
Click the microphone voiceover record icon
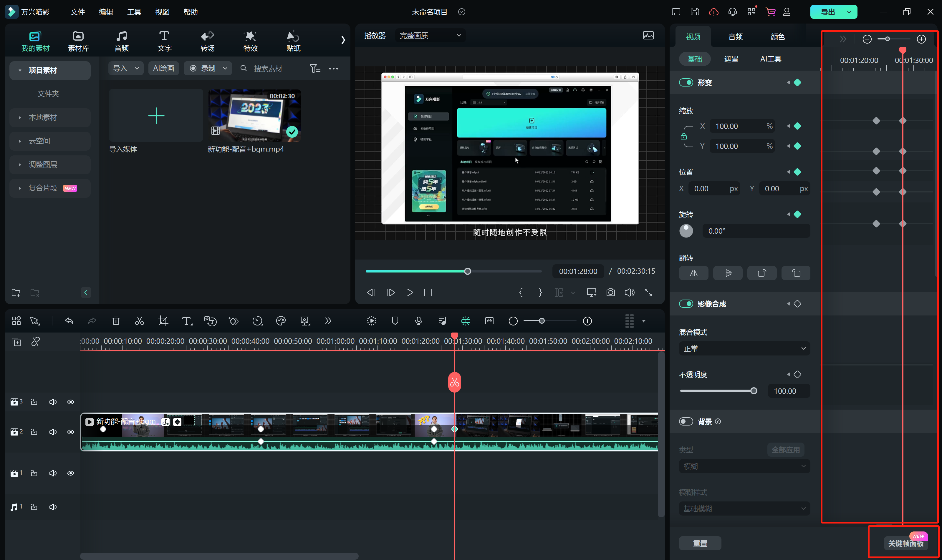click(418, 321)
